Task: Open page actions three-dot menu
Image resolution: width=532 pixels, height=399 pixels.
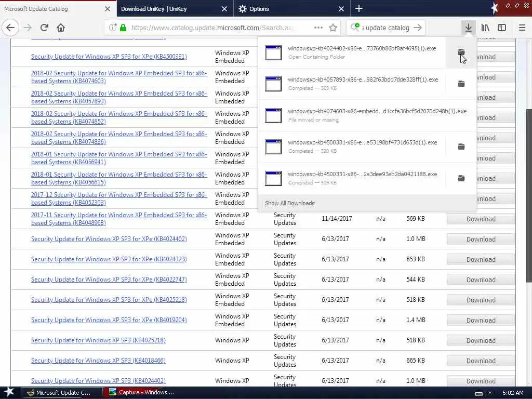Action: 318,28
